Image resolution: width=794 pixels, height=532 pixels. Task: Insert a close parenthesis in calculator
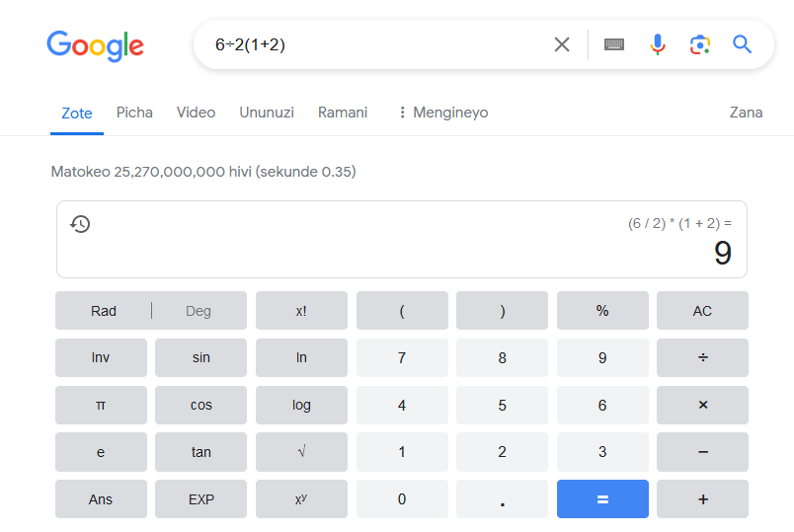(x=502, y=311)
